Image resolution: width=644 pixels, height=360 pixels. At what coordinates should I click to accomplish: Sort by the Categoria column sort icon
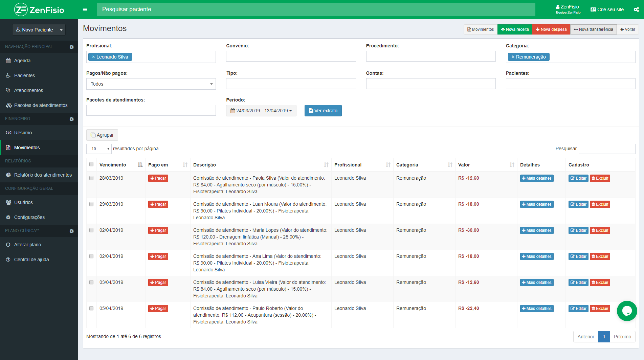(450, 165)
